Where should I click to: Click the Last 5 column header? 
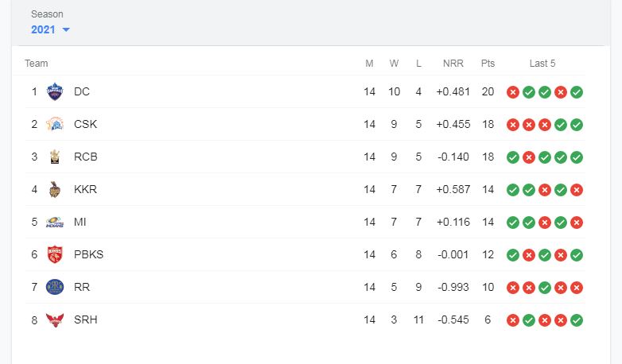click(542, 64)
